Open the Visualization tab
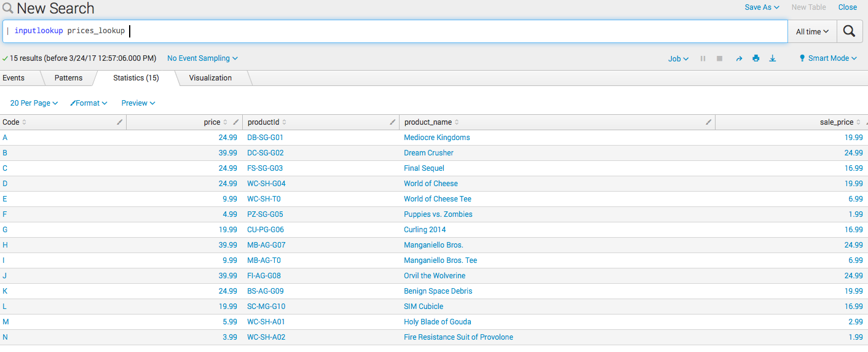Viewport: 868px width, 352px height. (x=210, y=78)
